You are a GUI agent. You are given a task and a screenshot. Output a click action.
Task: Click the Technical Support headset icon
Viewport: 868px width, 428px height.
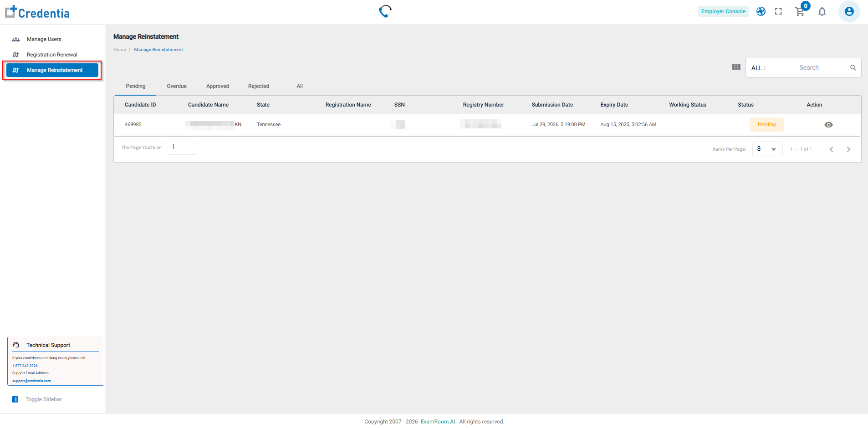(16, 345)
